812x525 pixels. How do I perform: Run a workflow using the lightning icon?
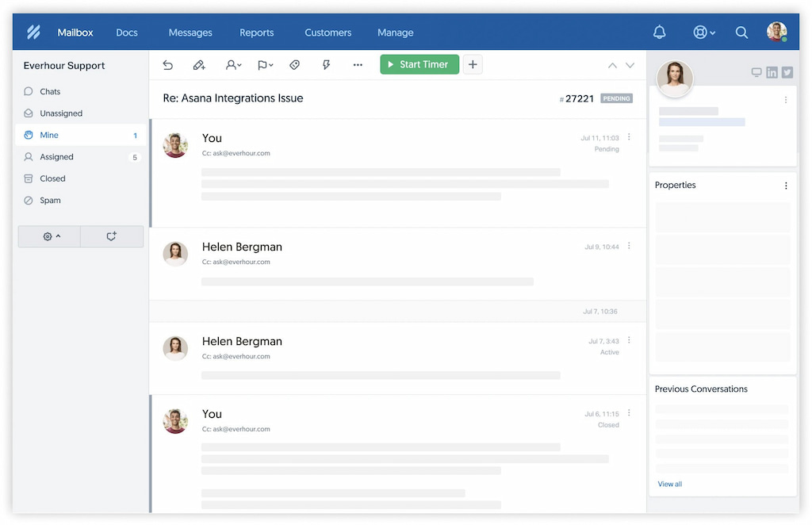pos(326,65)
